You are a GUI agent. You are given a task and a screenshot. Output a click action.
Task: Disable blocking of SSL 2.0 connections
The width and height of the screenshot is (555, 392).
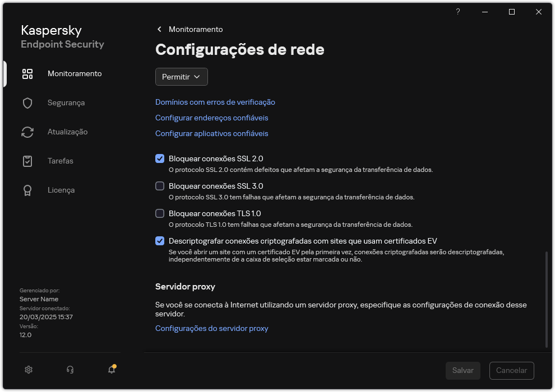(160, 158)
